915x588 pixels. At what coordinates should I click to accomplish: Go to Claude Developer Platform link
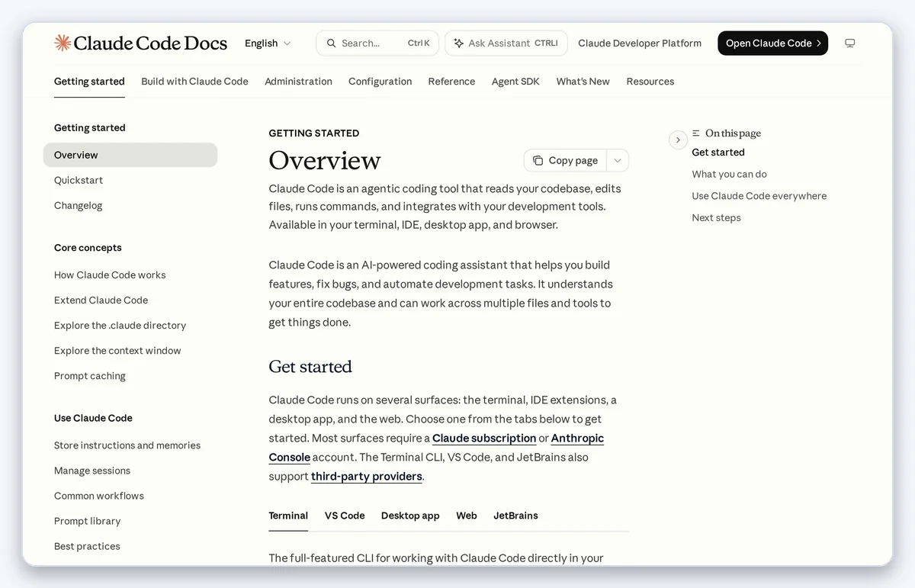(x=639, y=43)
